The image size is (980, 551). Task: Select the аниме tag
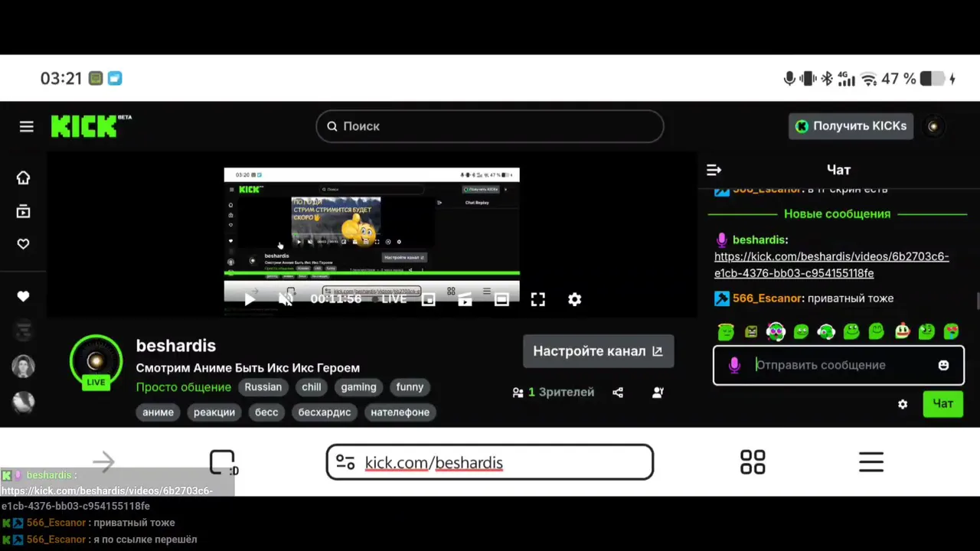pos(158,412)
